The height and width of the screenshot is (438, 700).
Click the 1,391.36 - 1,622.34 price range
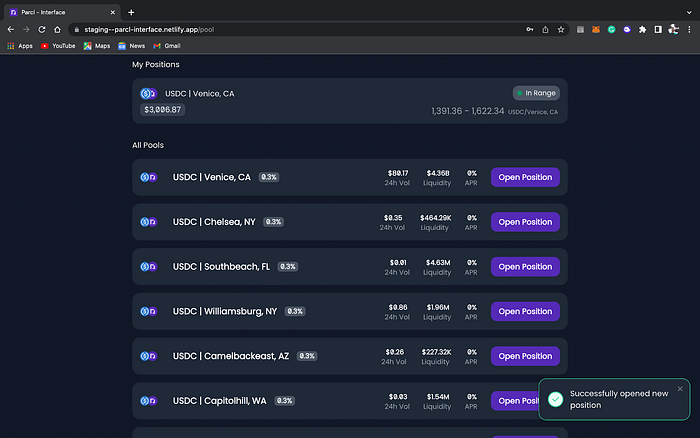click(x=467, y=111)
